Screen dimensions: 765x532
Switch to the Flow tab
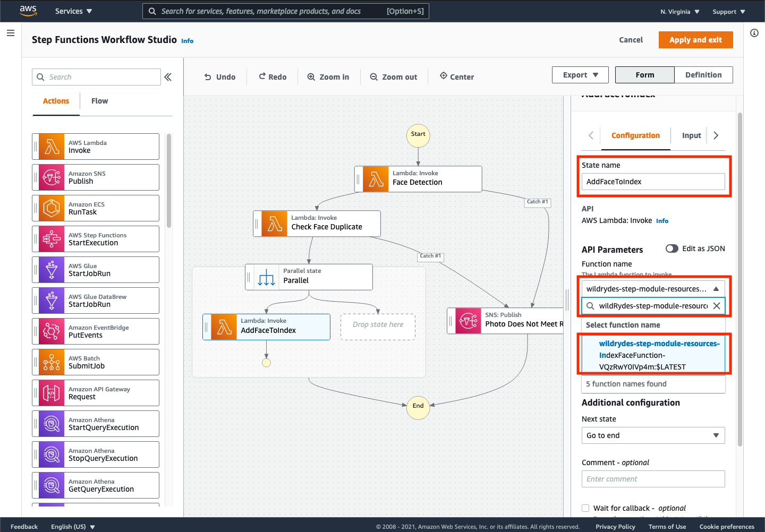click(x=99, y=101)
